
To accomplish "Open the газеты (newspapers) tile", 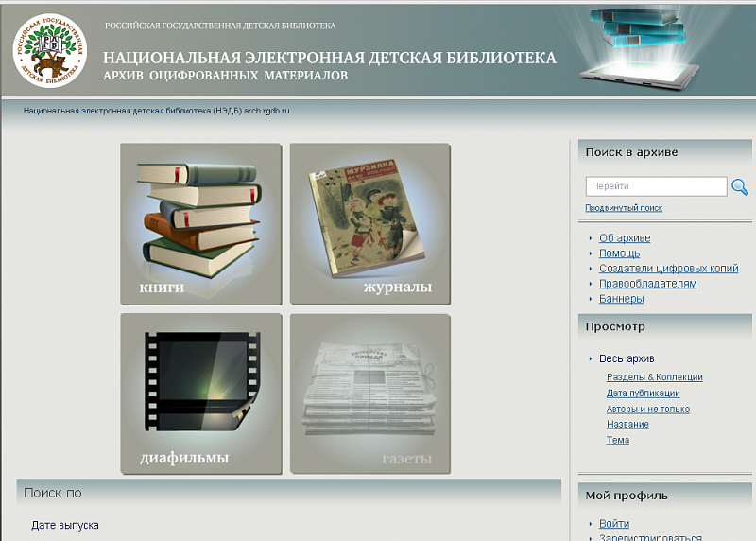I will 370,393.
